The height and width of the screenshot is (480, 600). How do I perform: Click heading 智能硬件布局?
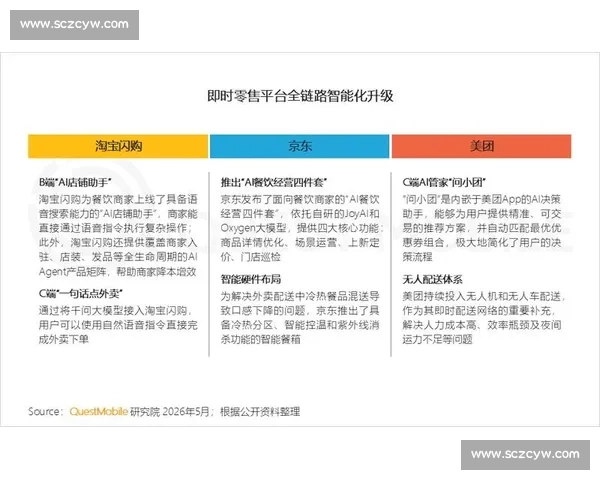click(x=251, y=279)
